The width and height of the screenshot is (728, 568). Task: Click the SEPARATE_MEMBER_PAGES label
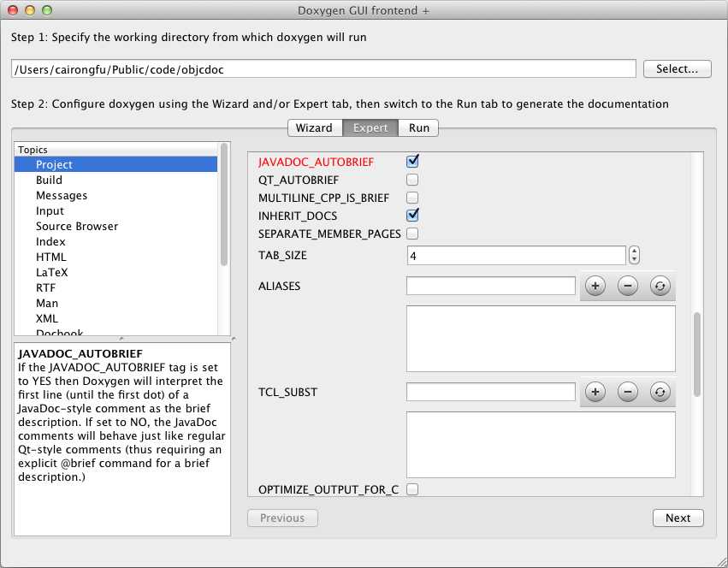[329, 234]
